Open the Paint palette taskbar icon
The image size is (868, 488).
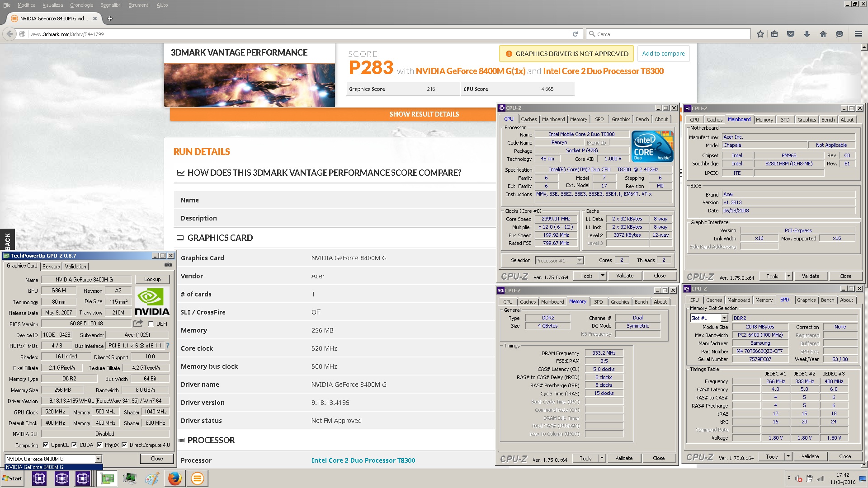(x=152, y=479)
